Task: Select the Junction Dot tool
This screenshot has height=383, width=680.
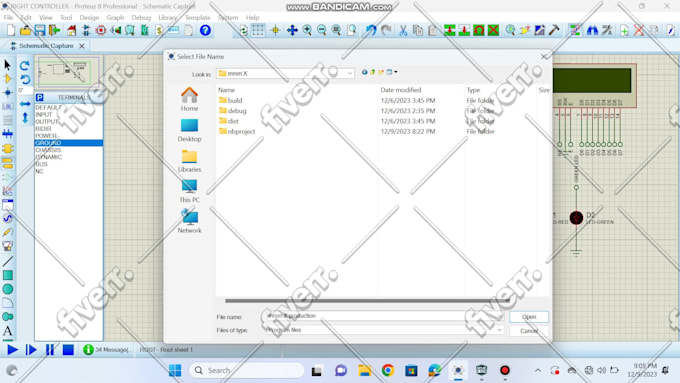Action: point(7,93)
